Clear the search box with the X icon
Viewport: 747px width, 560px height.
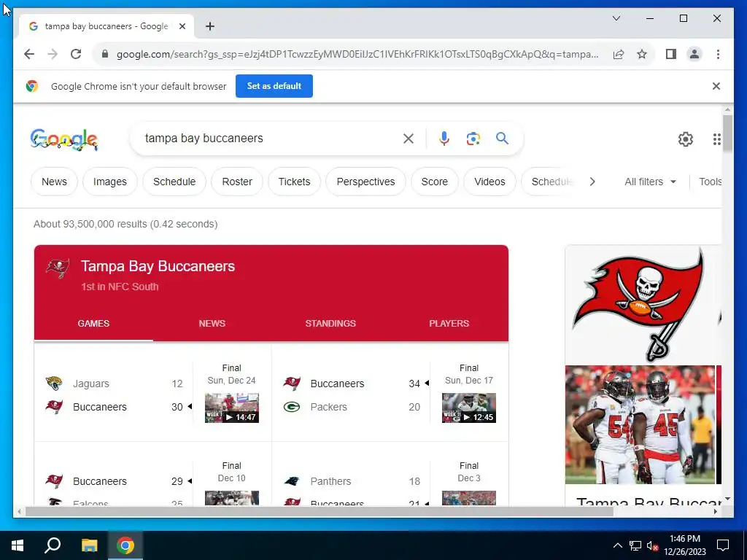pyautogui.click(x=409, y=139)
